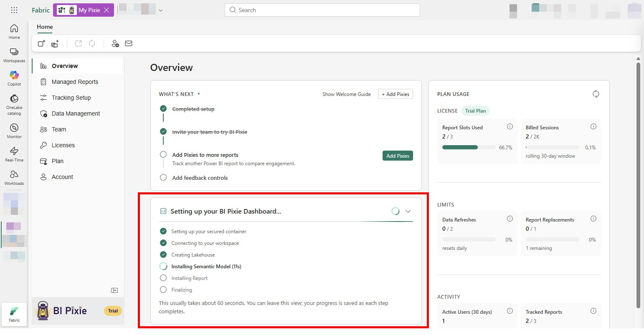Image resolution: width=644 pixels, height=335 pixels.
Task: Open the Licenses page
Action: pyautogui.click(x=77, y=145)
